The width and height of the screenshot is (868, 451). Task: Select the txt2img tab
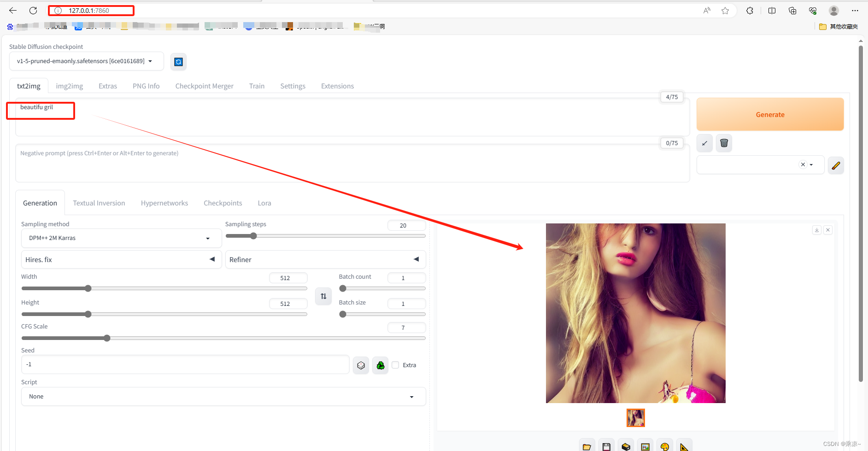click(x=29, y=86)
